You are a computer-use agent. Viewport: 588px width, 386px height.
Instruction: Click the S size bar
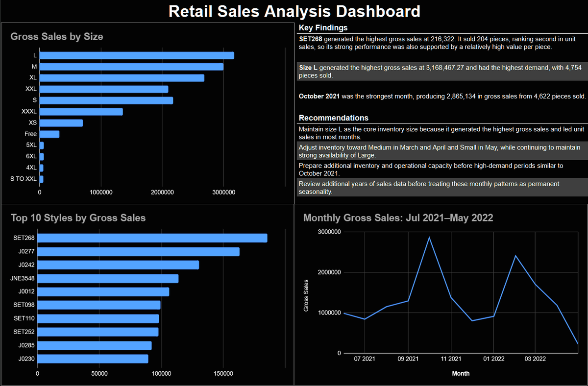pyautogui.click(x=106, y=100)
